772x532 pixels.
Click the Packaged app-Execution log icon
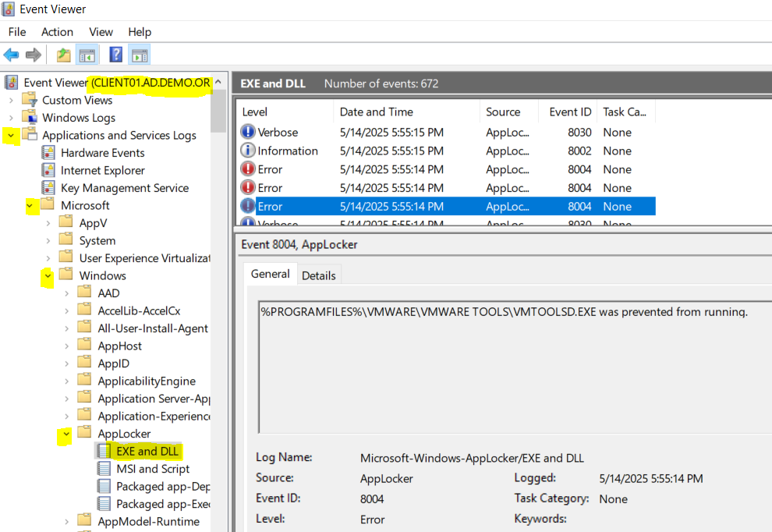click(104, 503)
